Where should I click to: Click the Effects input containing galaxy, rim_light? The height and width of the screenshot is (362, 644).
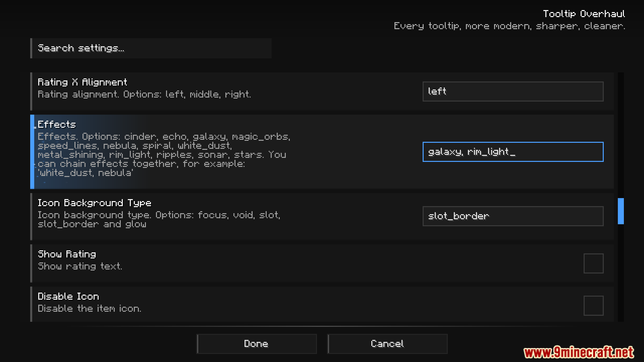[513, 152]
